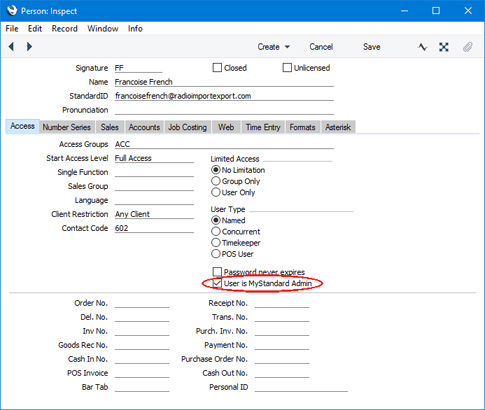The image size is (485, 410).
Task: Select Group Only limited access
Action: point(216,181)
